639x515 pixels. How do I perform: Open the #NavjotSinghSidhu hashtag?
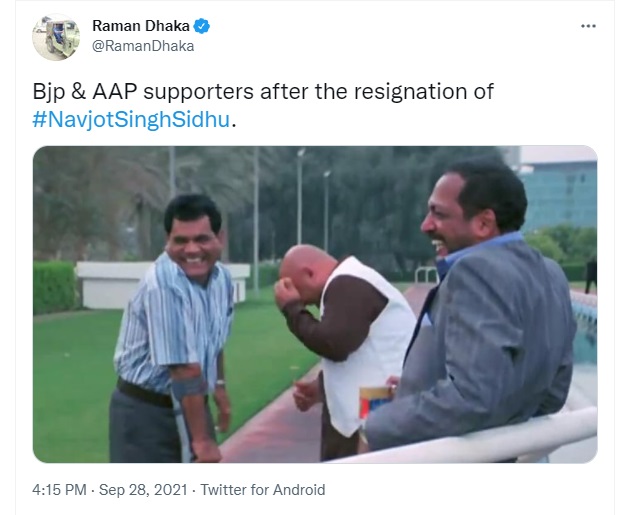tap(131, 120)
